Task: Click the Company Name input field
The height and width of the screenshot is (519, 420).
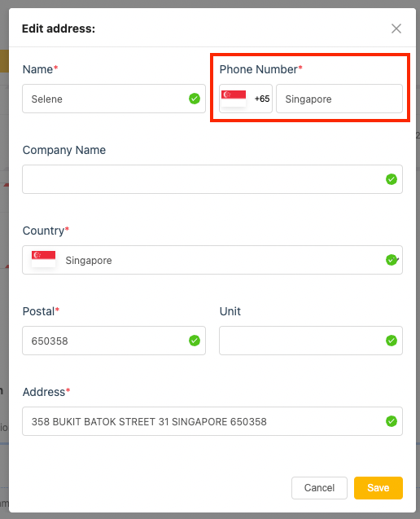Action: [x=212, y=179]
